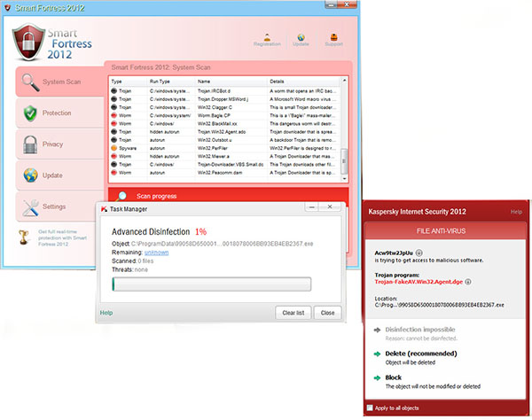
Task: Click the green arrow beside Block
Action: (x=377, y=378)
